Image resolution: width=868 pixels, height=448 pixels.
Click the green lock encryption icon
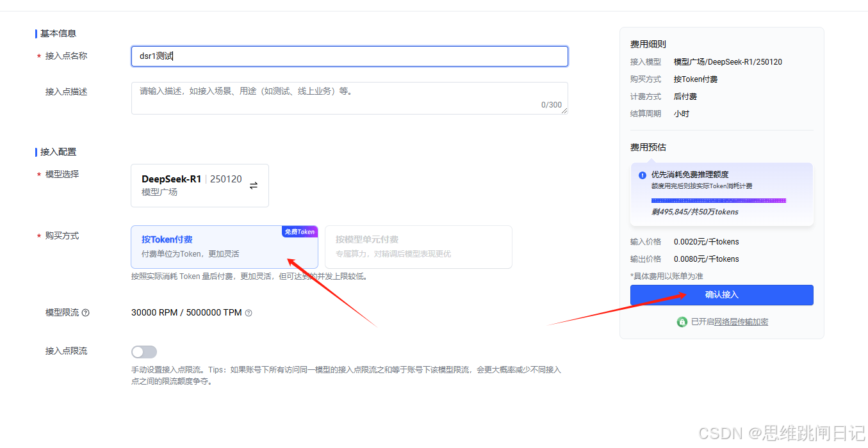pyautogui.click(x=682, y=322)
